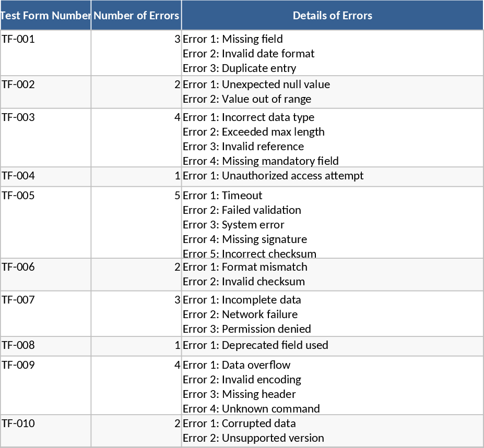The width and height of the screenshot is (484, 448).
Task: Select the TF-003 form number cell
Action: (x=45, y=138)
